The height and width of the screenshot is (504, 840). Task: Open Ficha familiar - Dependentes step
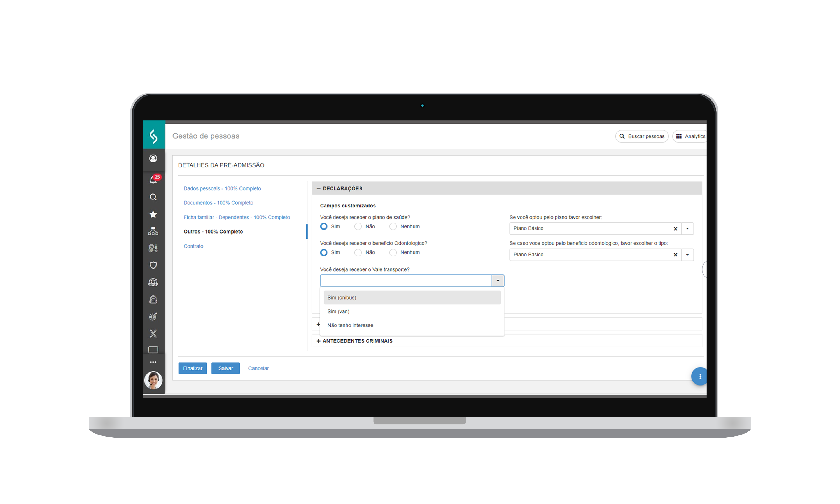pos(237,217)
